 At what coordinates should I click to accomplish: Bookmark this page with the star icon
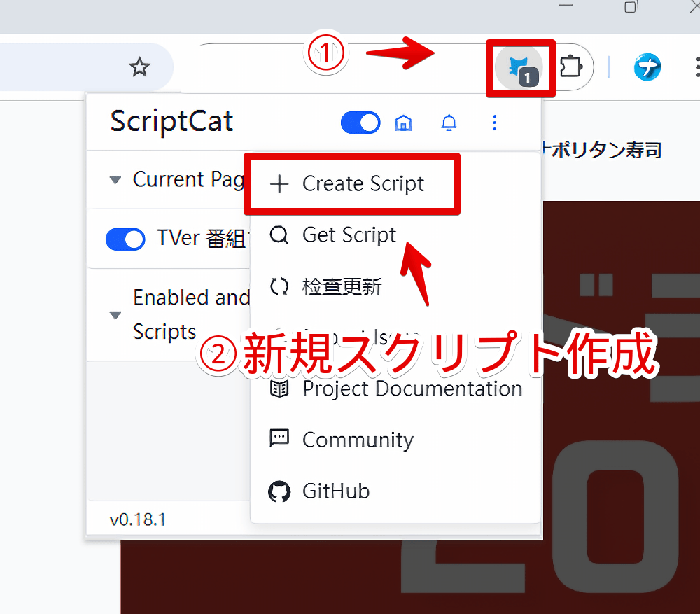(139, 67)
